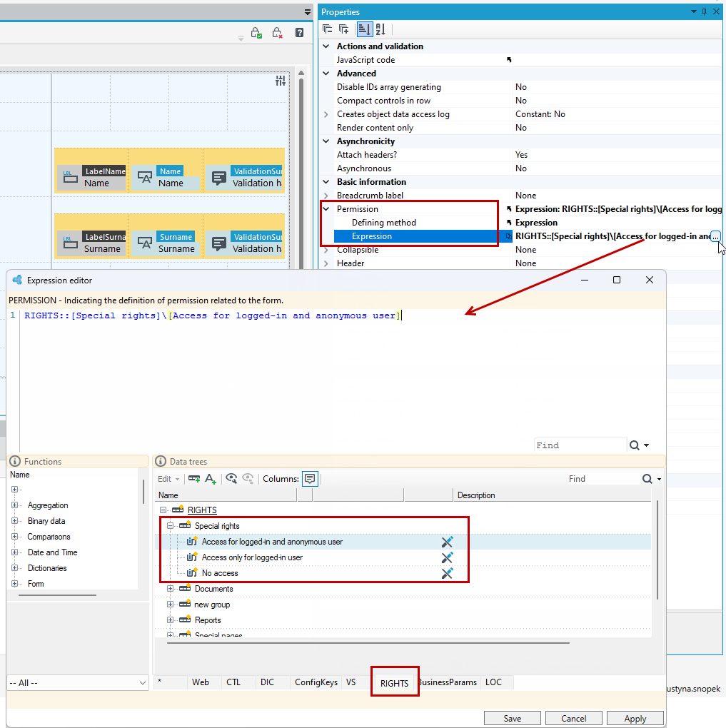
Task: Click the alphabetical sort icon in Properties
Action: (x=381, y=29)
